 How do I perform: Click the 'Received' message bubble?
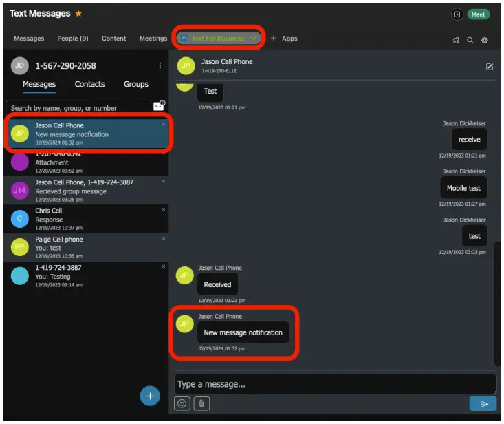(217, 284)
